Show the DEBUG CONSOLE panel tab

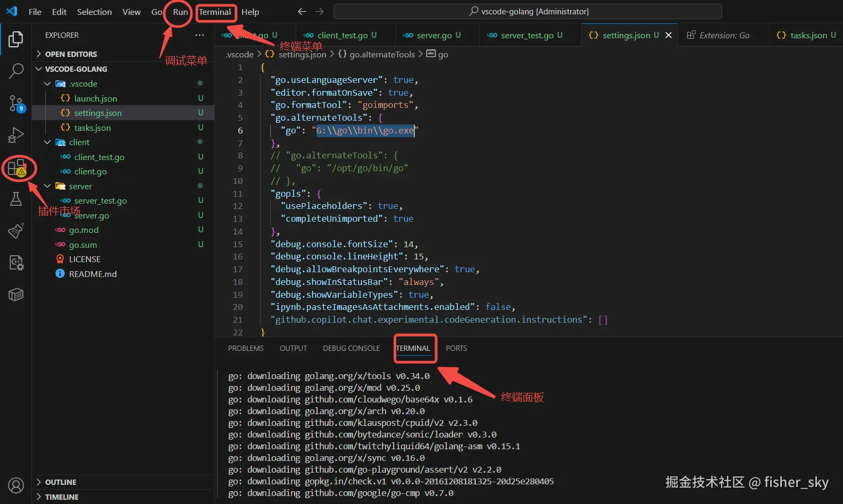pos(352,348)
